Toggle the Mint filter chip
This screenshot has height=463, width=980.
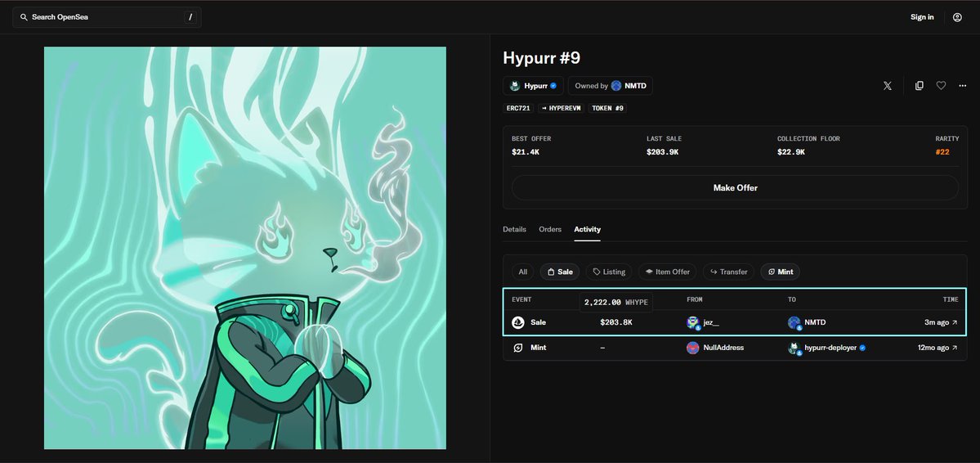pyautogui.click(x=781, y=272)
